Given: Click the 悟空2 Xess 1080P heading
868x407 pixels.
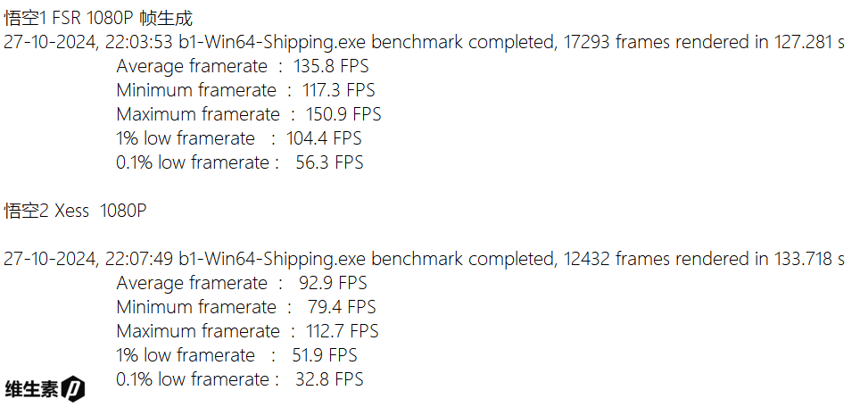Looking at the screenshot, I should (75, 212).
